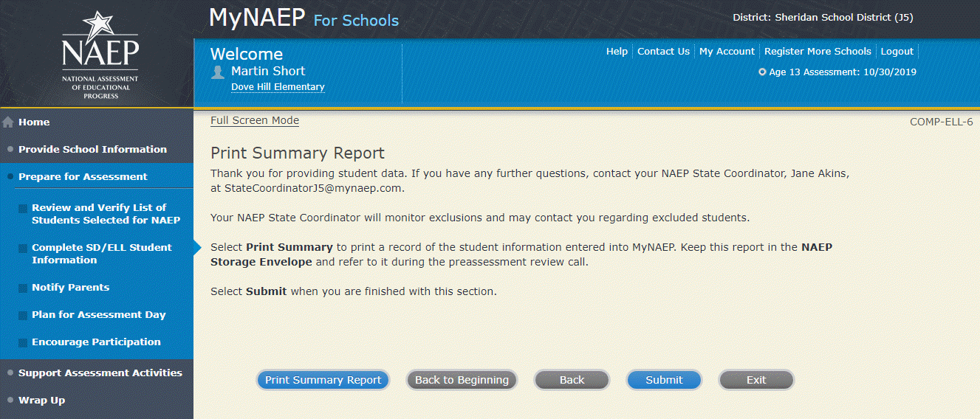This screenshot has width=980, height=419.
Task: Click the Dove Hill Elementary link
Action: tap(278, 87)
